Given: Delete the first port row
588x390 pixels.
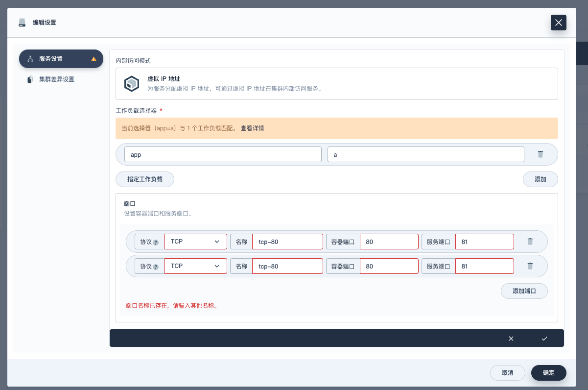Looking at the screenshot, I should click(530, 242).
